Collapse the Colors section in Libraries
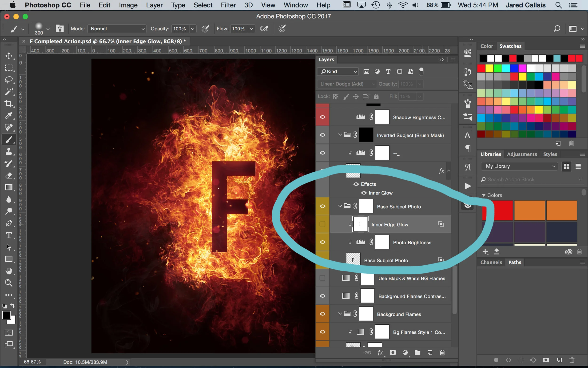The height and width of the screenshot is (368, 588). coord(484,195)
